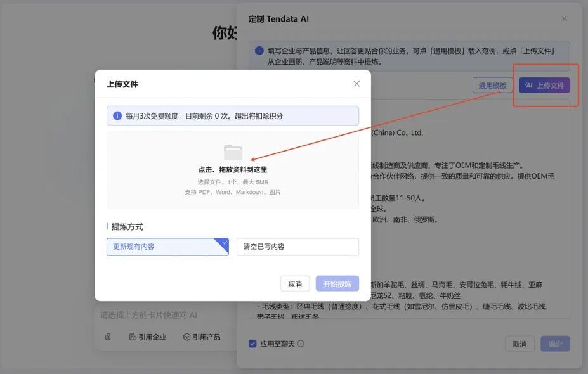Click the folder icon in the upload area

tap(233, 153)
